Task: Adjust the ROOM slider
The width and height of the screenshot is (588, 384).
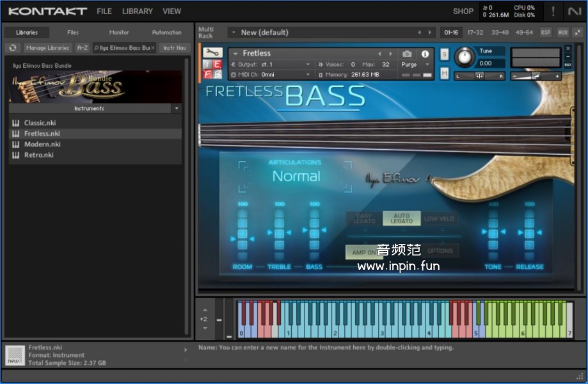Action: 242,239
